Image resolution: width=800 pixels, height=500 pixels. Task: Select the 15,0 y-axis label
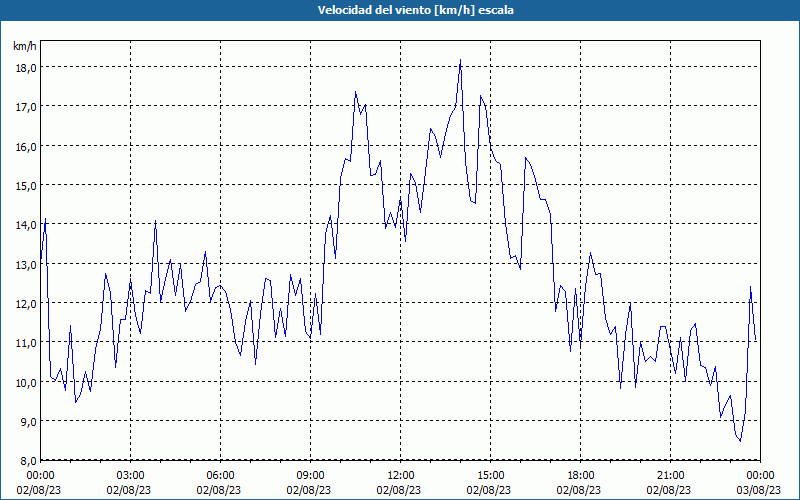(x=26, y=186)
